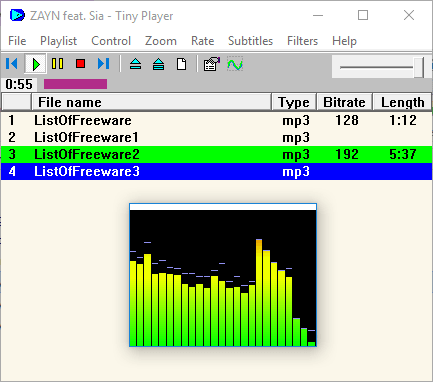Click the 5:37 length cell
Viewport: 433px width, 382px height.
pyautogui.click(x=403, y=154)
